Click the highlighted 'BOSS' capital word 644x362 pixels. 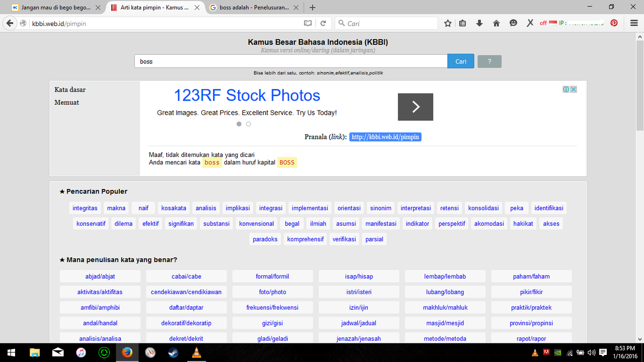pyautogui.click(x=287, y=162)
